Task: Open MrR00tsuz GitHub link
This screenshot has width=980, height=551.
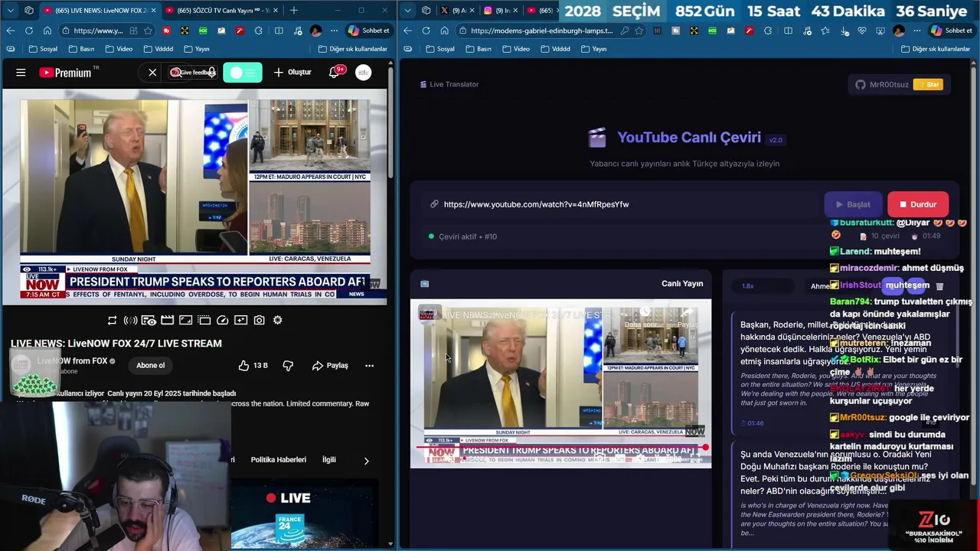Action: pos(882,85)
